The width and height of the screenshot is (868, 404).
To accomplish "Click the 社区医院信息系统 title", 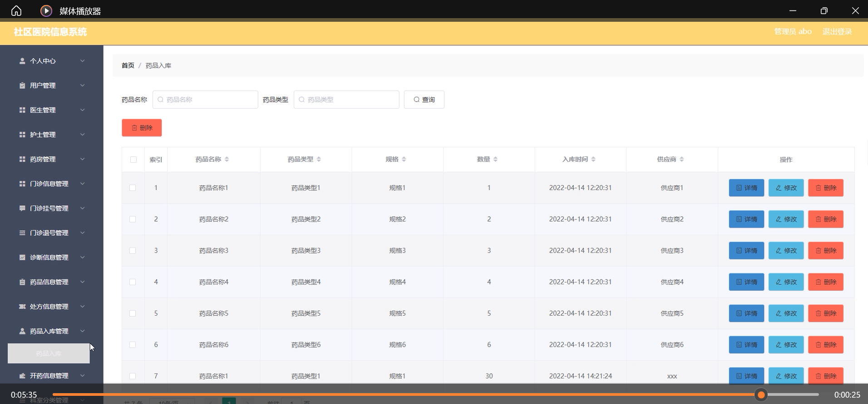I will point(50,32).
